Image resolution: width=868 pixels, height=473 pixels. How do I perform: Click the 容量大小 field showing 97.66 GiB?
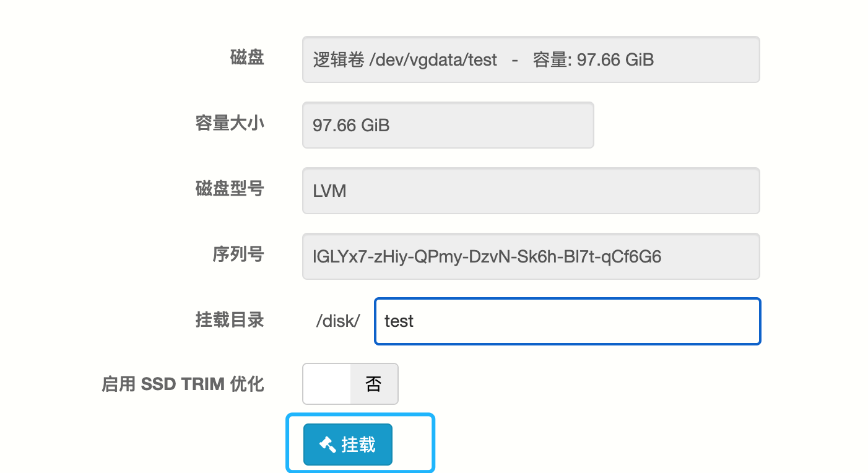pyautogui.click(x=448, y=125)
